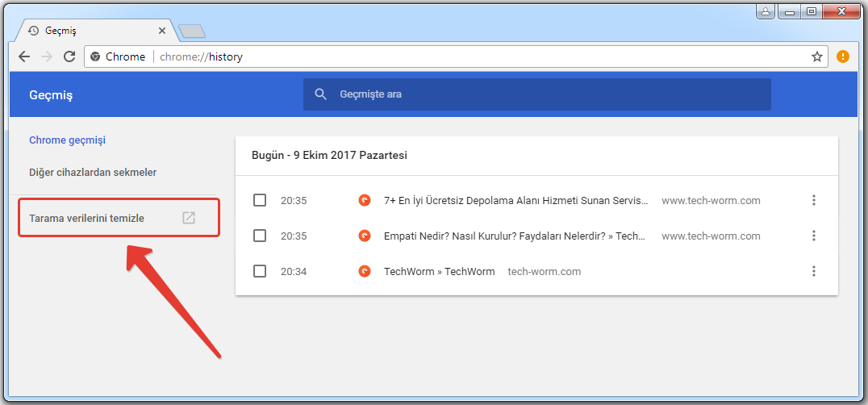The image size is (868, 405).
Task: Check the box for 7+ En İyi Ücretsiz entry
Action: pyautogui.click(x=260, y=200)
